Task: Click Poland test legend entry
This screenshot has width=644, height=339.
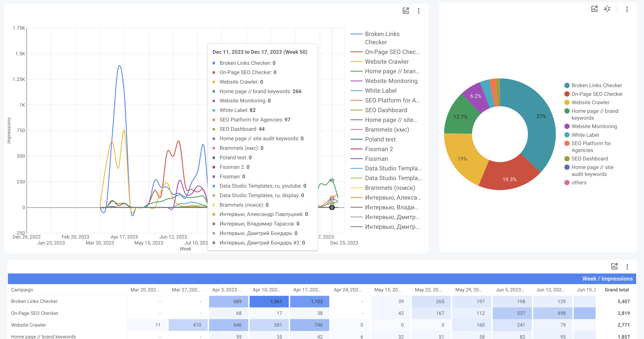Action: pyautogui.click(x=373, y=139)
